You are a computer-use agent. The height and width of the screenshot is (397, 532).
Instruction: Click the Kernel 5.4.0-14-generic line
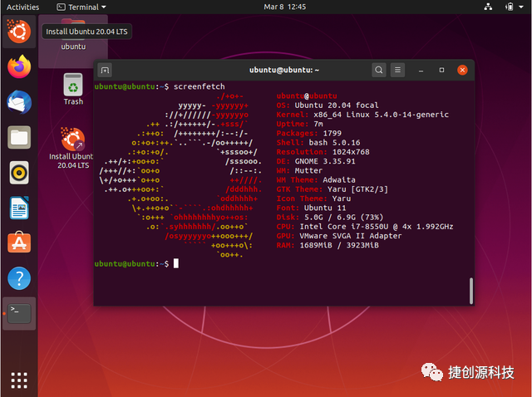click(362, 115)
